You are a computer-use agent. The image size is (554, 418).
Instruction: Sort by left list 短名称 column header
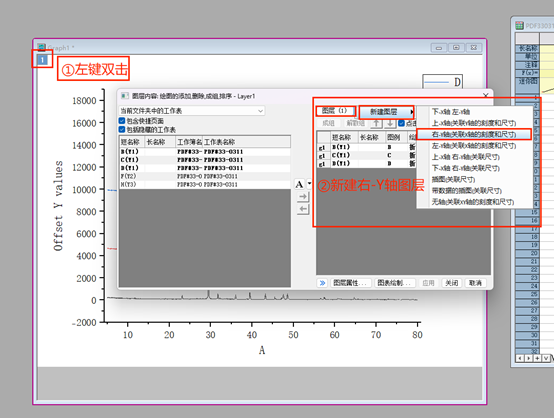coord(132,142)
